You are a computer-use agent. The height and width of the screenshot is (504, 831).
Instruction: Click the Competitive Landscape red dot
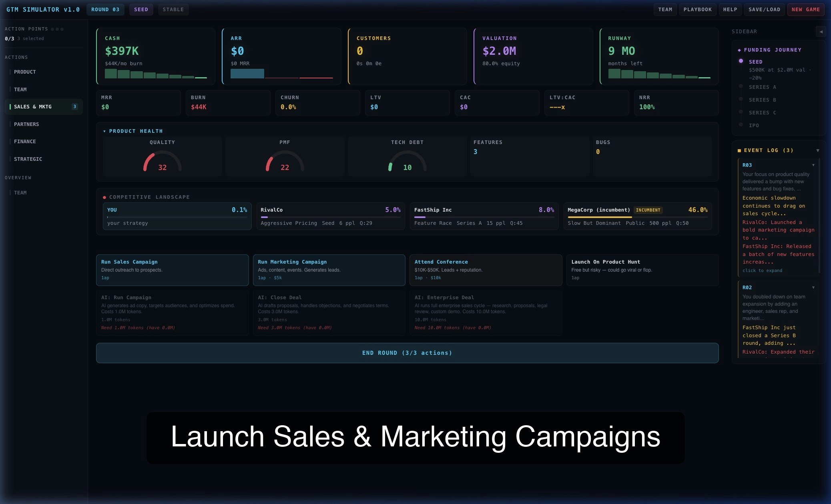[x=104, y=197]
